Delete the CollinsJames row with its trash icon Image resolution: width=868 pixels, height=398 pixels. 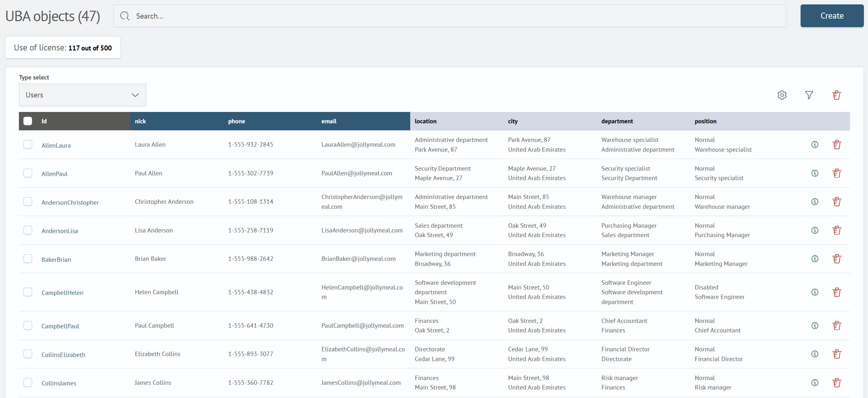(837, 382)
